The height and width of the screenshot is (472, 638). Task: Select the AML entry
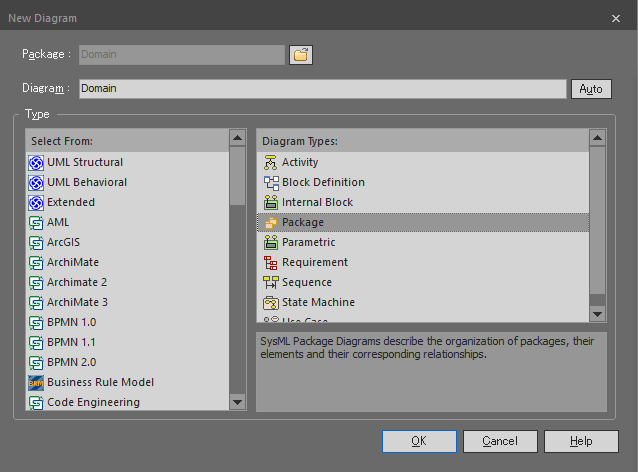point(128,222)
